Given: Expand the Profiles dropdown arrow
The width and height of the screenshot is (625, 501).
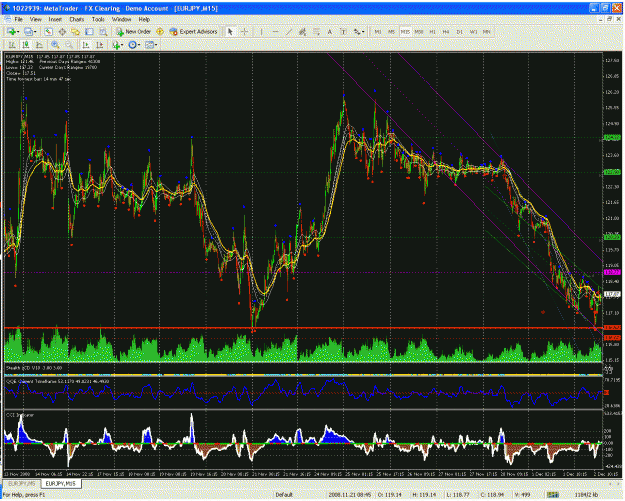Looking at the screenshot, I should (35, 32).
